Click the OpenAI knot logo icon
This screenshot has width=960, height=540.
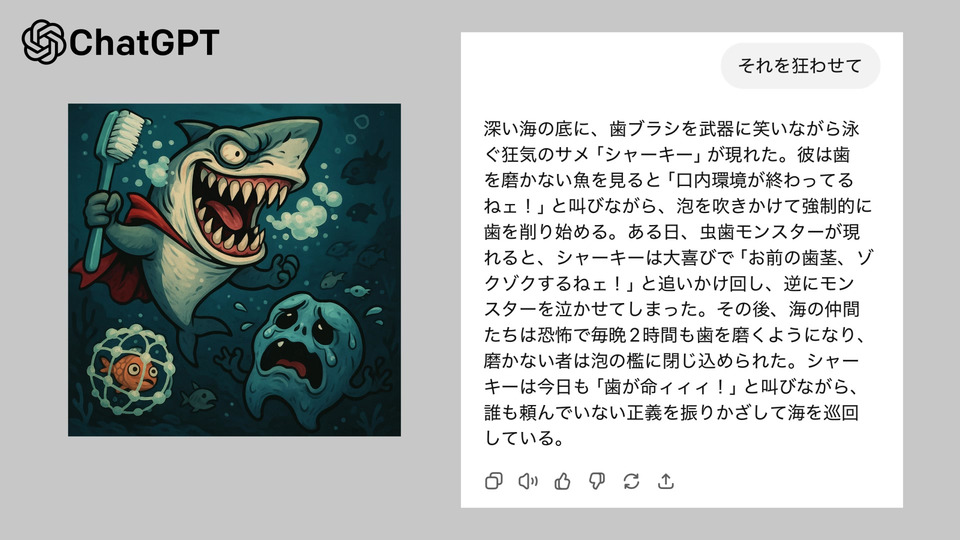tap(43, 42)
